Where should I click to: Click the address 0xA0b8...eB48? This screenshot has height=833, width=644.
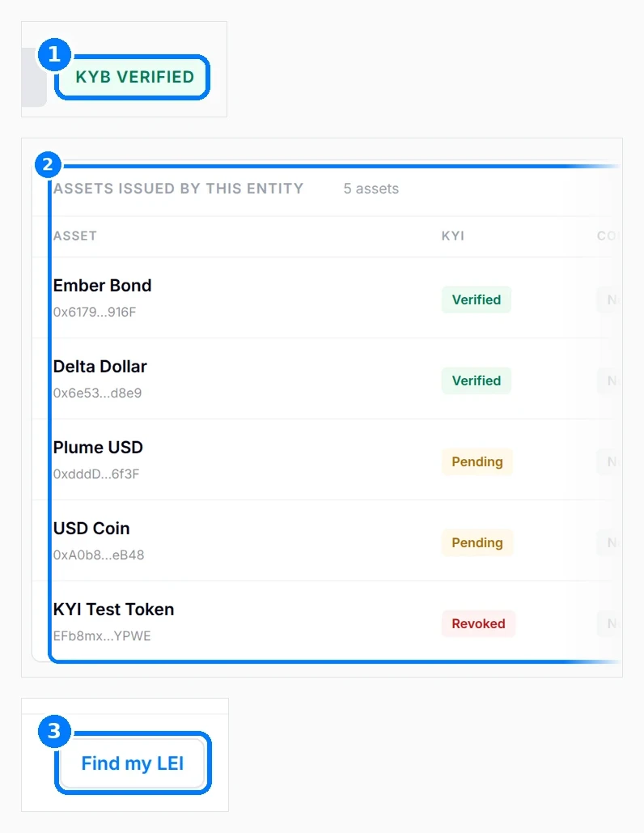[x=99, y=555]
